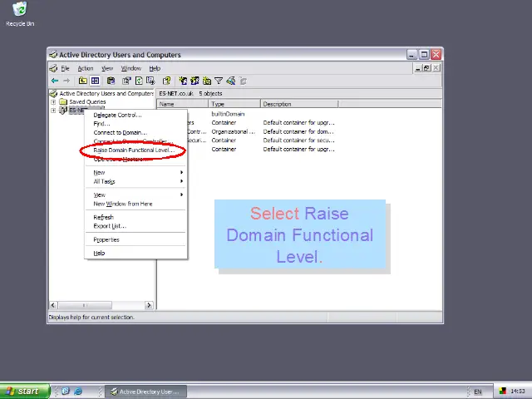Click the Start button

(x=24, y=392)
